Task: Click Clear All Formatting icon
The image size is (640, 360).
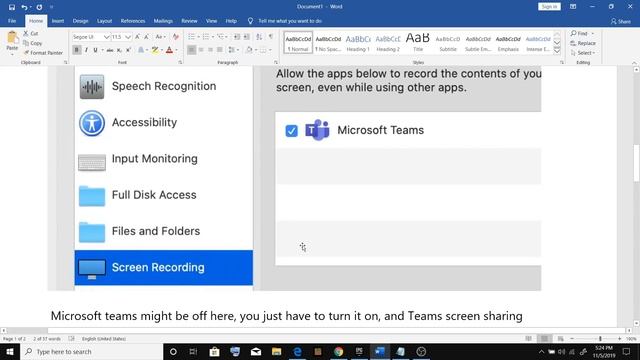Action: 176,37
